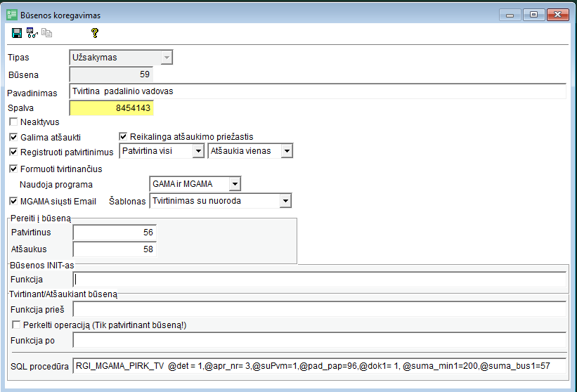577x392 pixels.
Task: Expand the Atšaukia vienas dropdown
Action: click(x=286, y=151)
